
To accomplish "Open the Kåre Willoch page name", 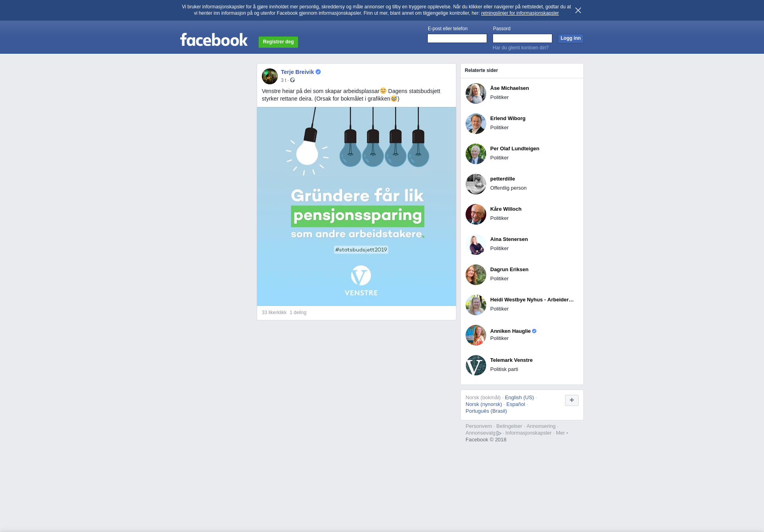I will click(506, 209).
